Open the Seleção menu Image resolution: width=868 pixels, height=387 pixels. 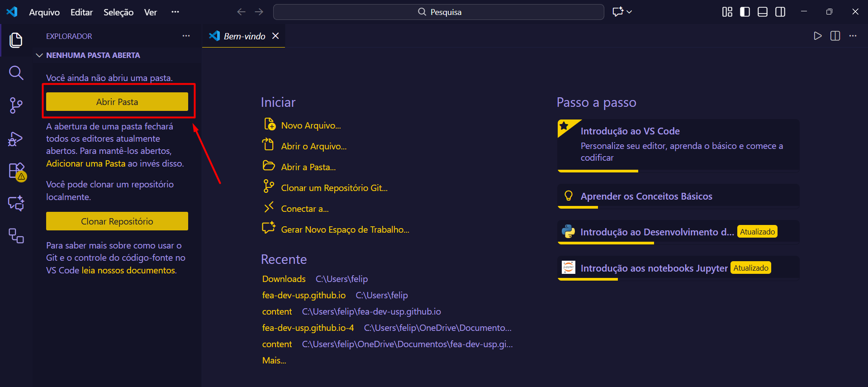coord(118,12)
